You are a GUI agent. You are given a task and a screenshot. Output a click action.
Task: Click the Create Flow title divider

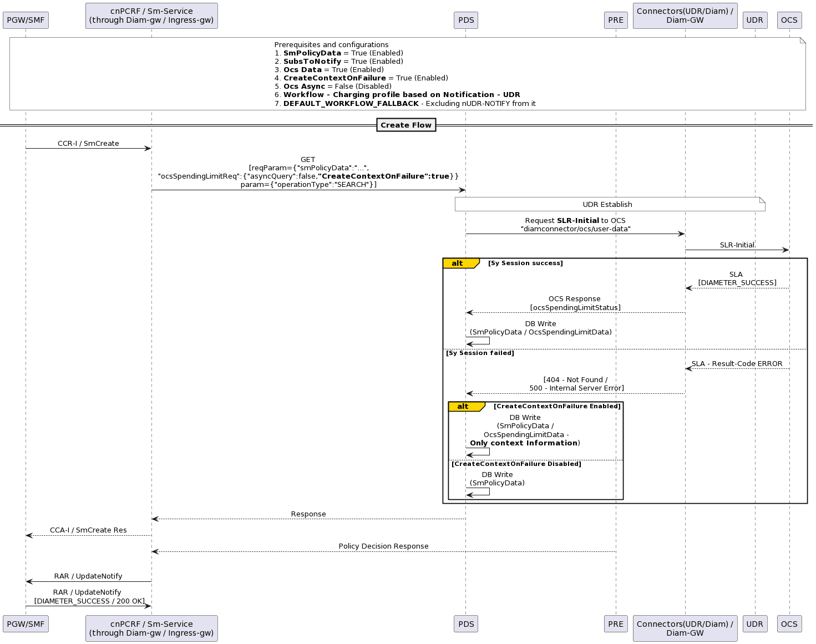[406, 125]
